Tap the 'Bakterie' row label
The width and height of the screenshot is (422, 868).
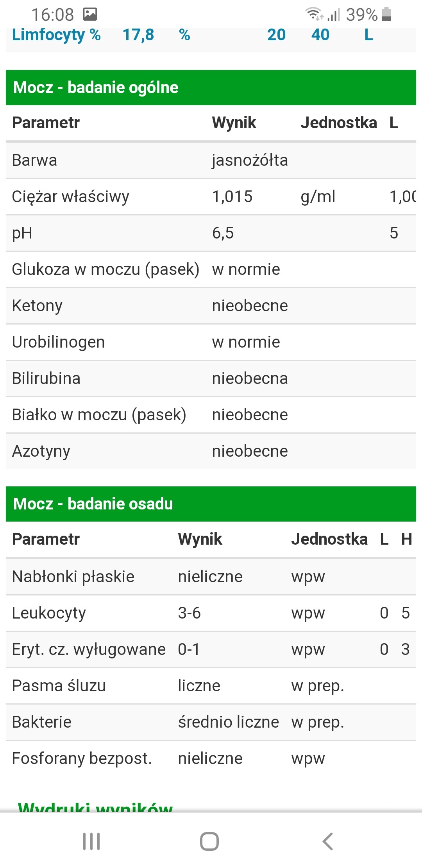pyautogui.click(x=42, y=722)
